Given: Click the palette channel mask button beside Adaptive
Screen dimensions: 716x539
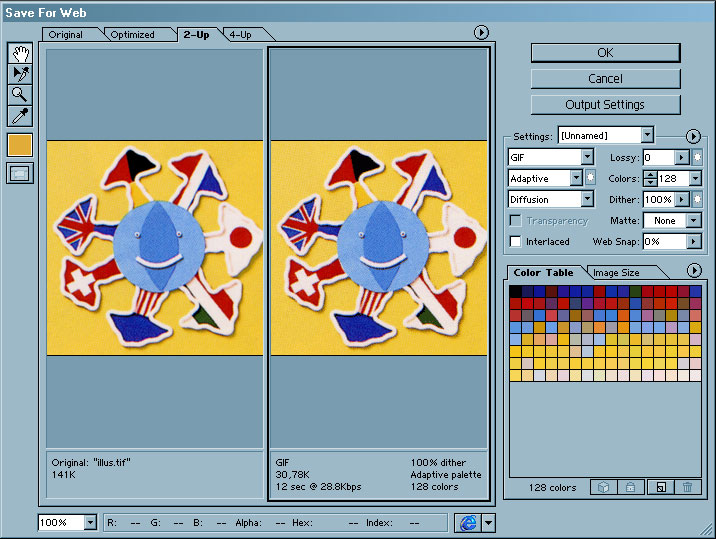Looking at the screenshot, I should coord(590,178).
